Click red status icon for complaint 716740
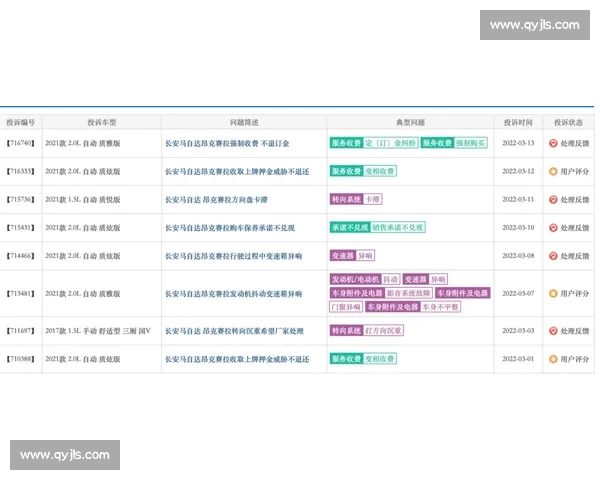 tap(553, 143)
